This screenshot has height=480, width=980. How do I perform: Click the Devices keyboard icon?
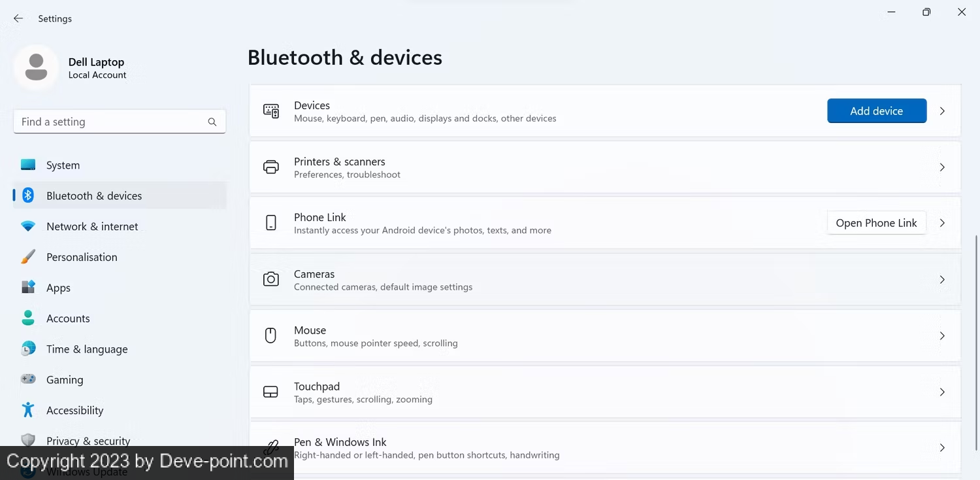[271, 111]
